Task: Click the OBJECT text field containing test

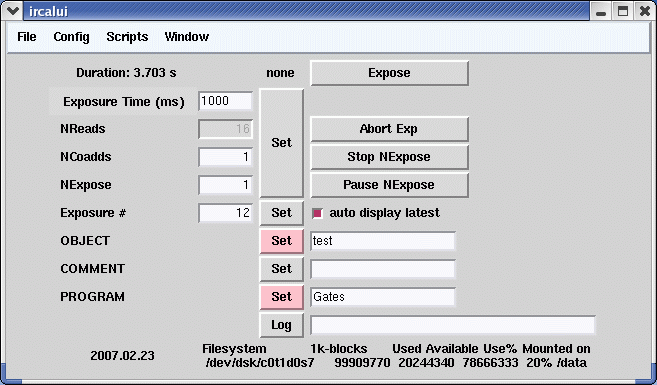Action: click(383, 241)
